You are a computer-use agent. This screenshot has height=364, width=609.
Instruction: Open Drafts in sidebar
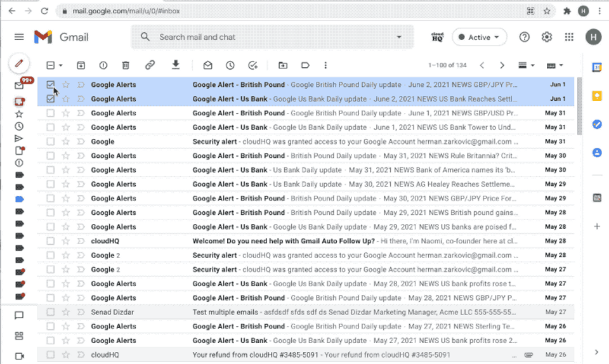click(x=20, y=150)
